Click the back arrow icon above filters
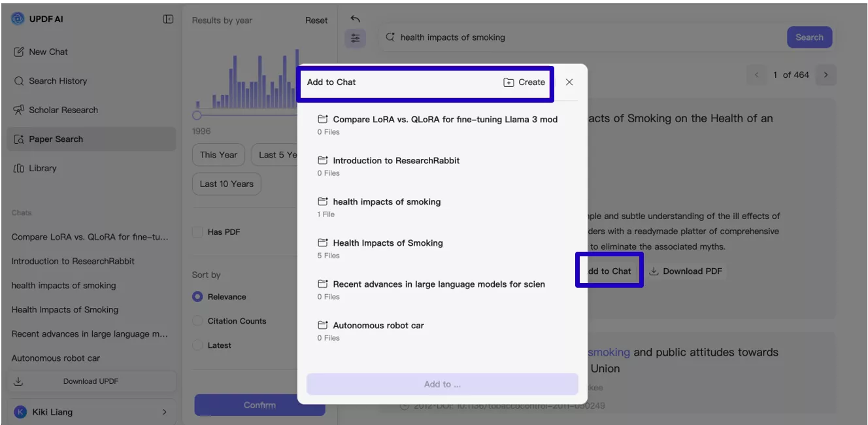The width and height of the screenshot is (868, 425). coord(355,19)
